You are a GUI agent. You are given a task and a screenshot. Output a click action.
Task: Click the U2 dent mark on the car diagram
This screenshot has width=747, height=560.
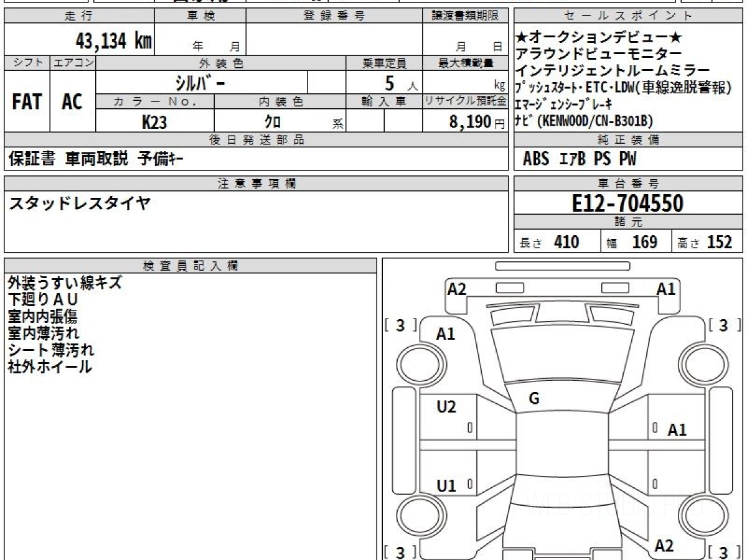click(x=446, y=407)
